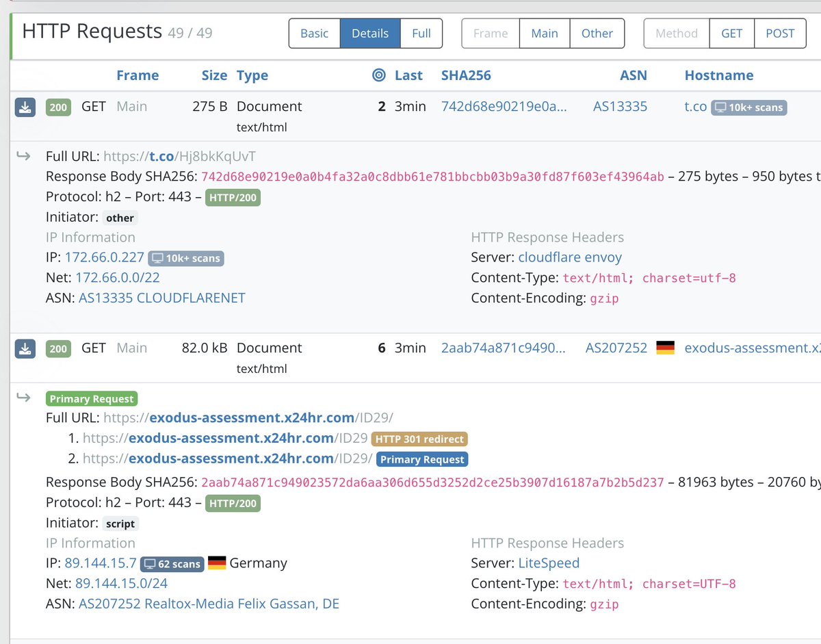Image resolution: width=821 pixels, height=644 pixels.
Task: Sort requests by the Size column header
Action: tap(213, 75)
